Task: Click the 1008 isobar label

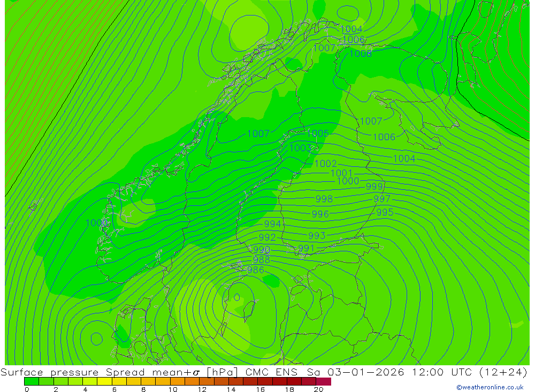Action: pos(361,53)
